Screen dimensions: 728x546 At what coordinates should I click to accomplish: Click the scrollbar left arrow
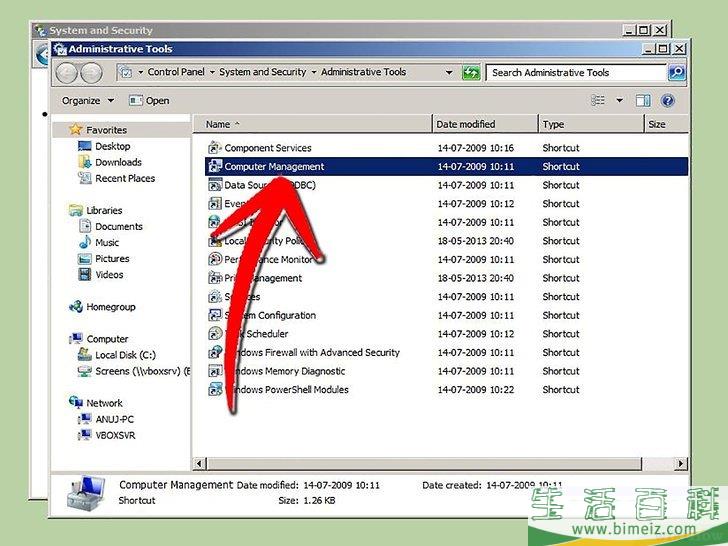point(200,463)
